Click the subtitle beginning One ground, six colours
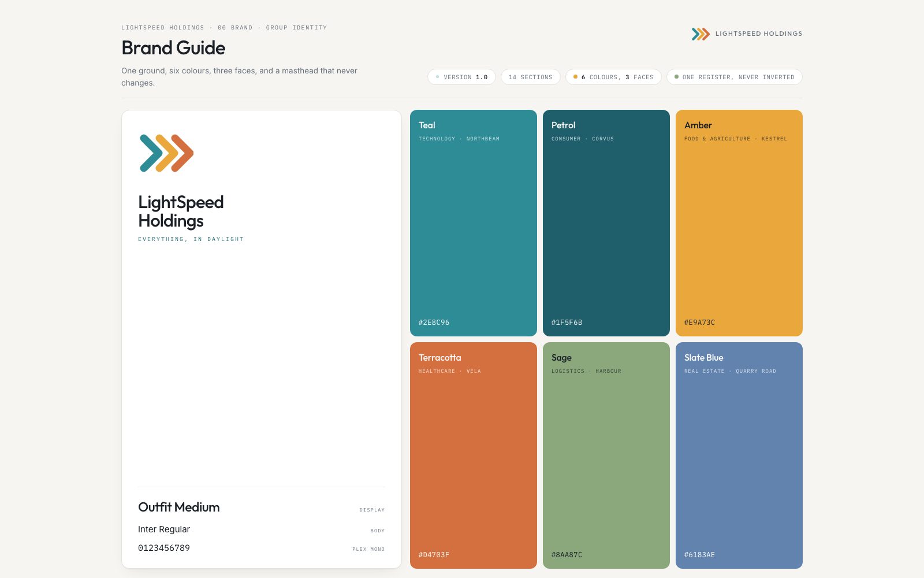The width and height of the screenshot is (924, 578). pyautogui.click(x=239, y=77)
